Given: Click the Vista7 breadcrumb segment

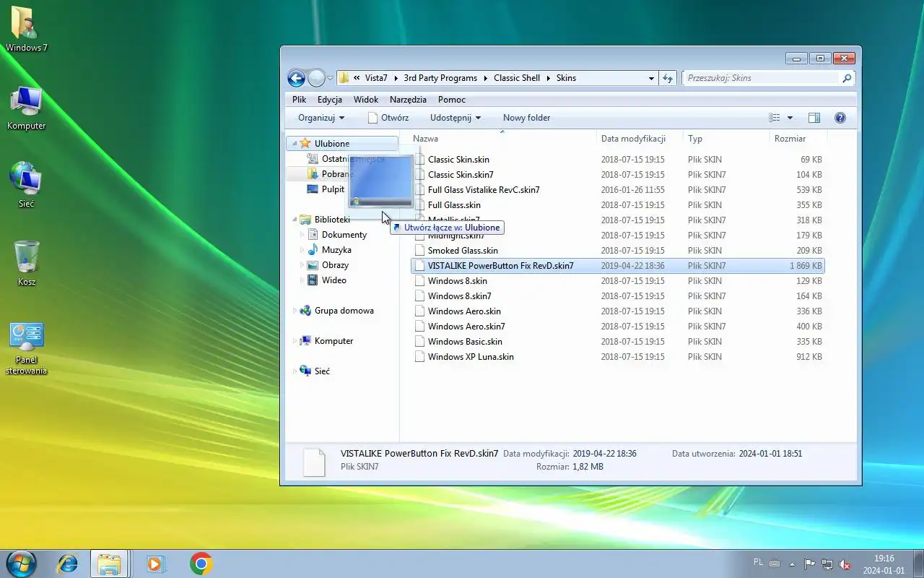Looking at the screenshot, I should click(376, 78).
